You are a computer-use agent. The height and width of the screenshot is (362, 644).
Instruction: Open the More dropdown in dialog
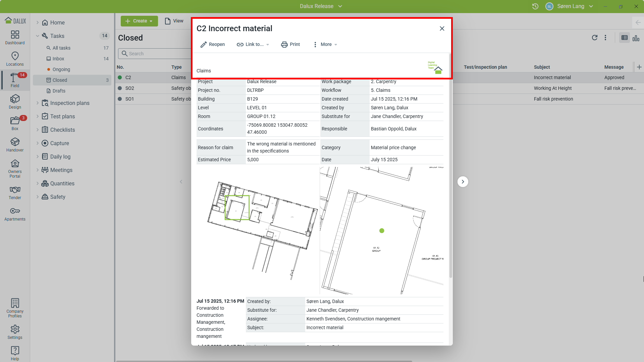(325, 44)
